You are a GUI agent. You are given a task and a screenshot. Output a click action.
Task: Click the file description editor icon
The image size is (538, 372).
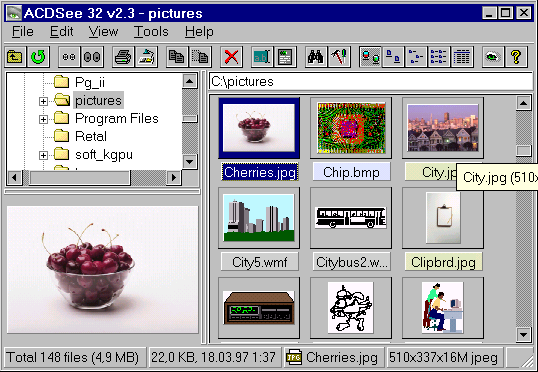(x=285, y=57)
